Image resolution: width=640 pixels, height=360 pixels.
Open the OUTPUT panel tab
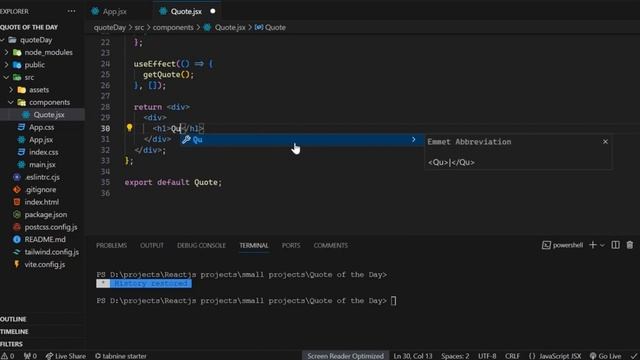152,245
